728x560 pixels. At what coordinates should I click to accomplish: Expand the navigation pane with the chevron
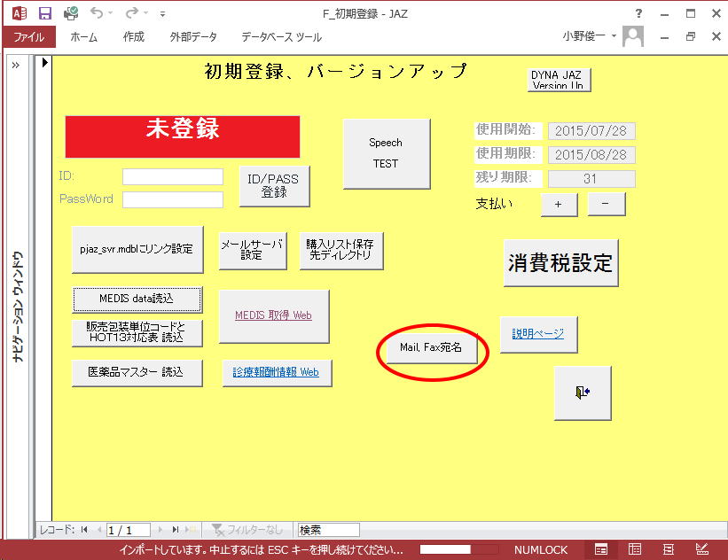pos(16,65)
